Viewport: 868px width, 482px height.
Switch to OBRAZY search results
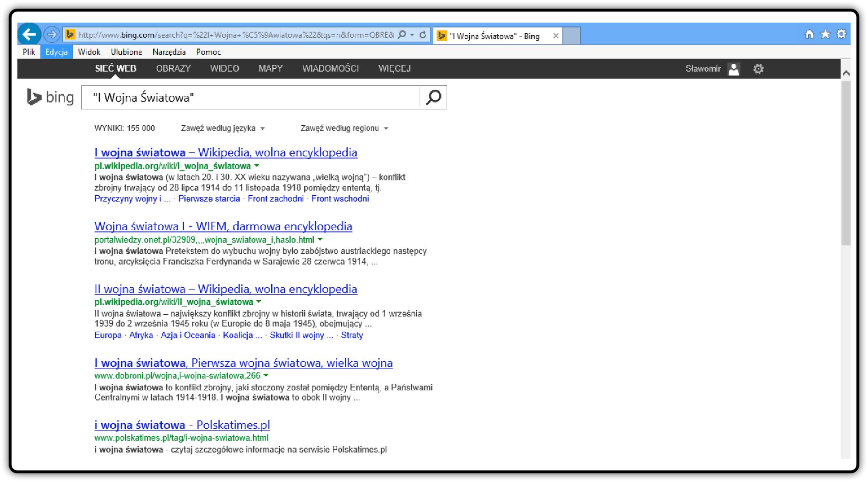[174, 69]
